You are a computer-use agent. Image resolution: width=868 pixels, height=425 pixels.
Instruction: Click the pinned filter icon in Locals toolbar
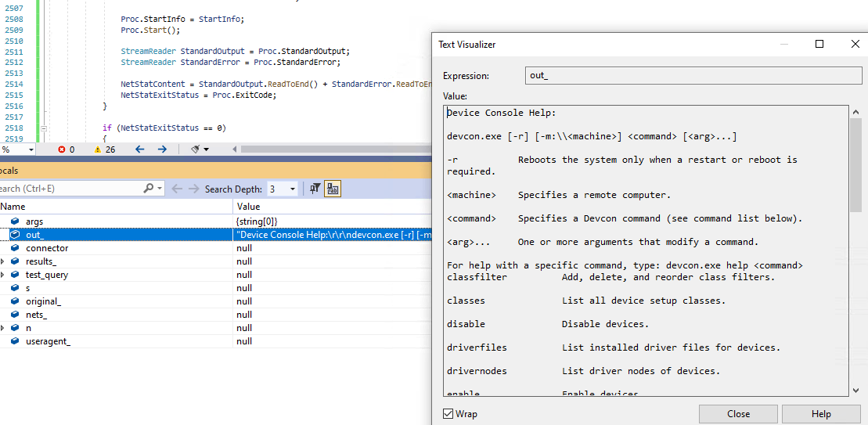click(x=315, y=189)
